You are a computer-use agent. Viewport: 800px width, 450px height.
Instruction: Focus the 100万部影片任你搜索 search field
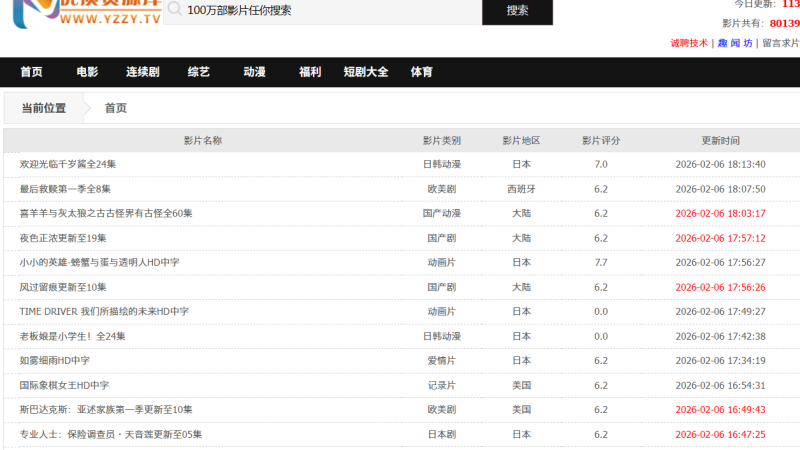click(x=322, y=11)
